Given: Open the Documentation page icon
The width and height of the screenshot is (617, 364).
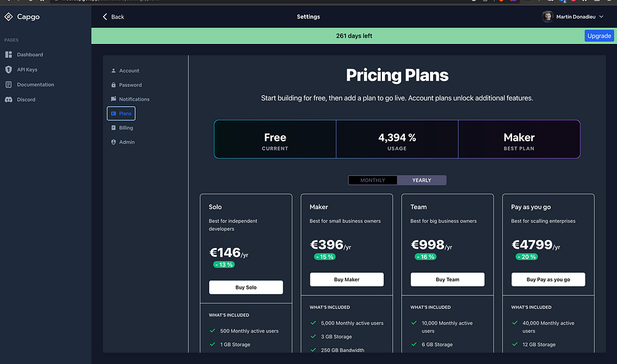Looking at the screenshot, I should 9,85.
